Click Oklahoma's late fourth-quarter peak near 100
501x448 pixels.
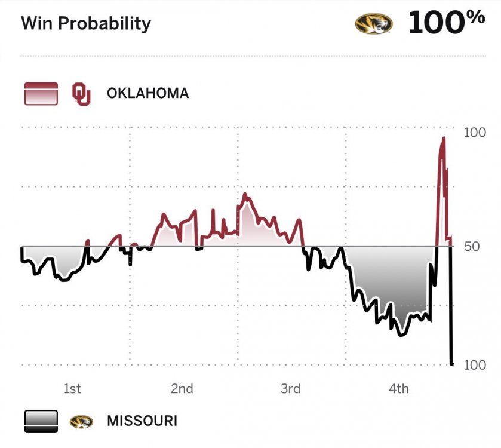(x=443, y=139)
